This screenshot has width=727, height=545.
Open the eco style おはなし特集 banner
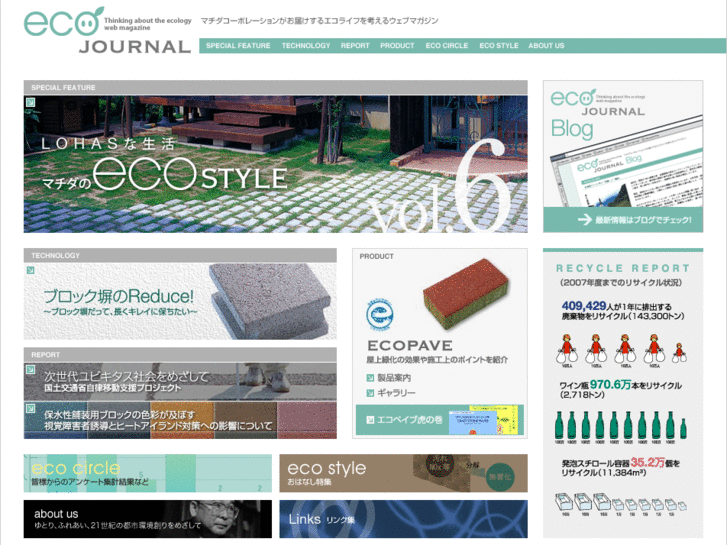point(403,473)
